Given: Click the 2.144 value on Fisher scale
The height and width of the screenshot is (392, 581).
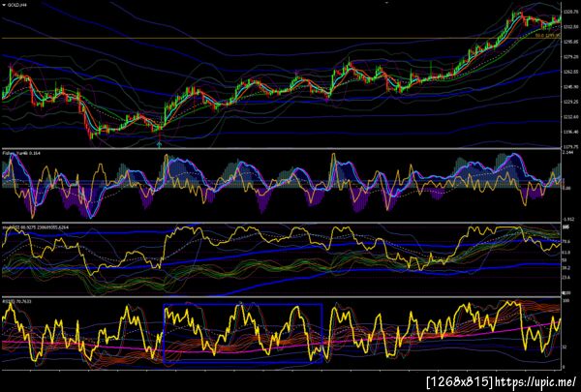Looking at the screenshot, I should (x=568, y=153).
